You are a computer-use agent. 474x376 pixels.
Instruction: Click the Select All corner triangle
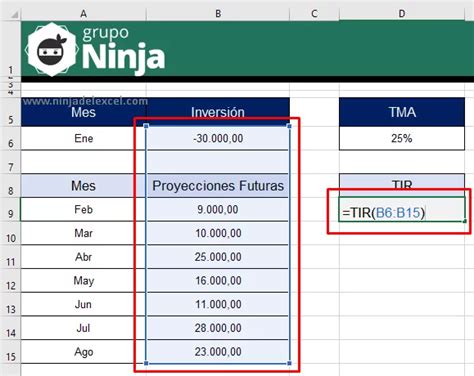(x=14, y=14)
